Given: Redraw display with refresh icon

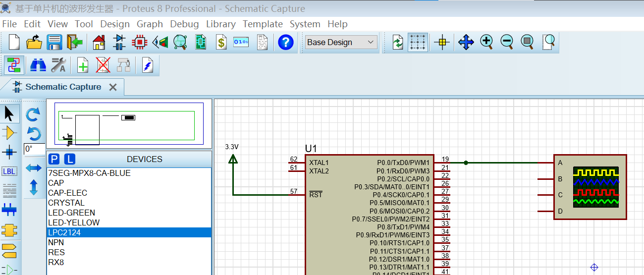Looking at the screenshot, I should [398, 42].
